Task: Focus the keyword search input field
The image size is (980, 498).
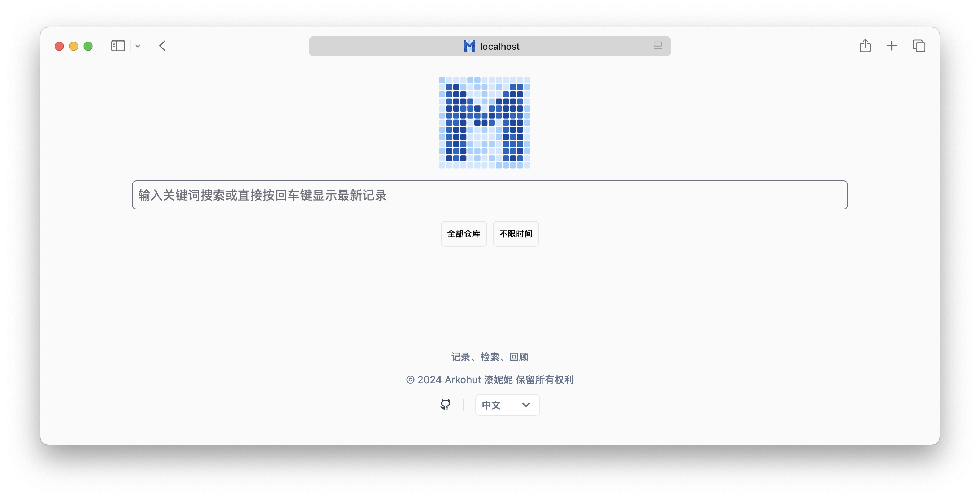Action: [490, 195]
